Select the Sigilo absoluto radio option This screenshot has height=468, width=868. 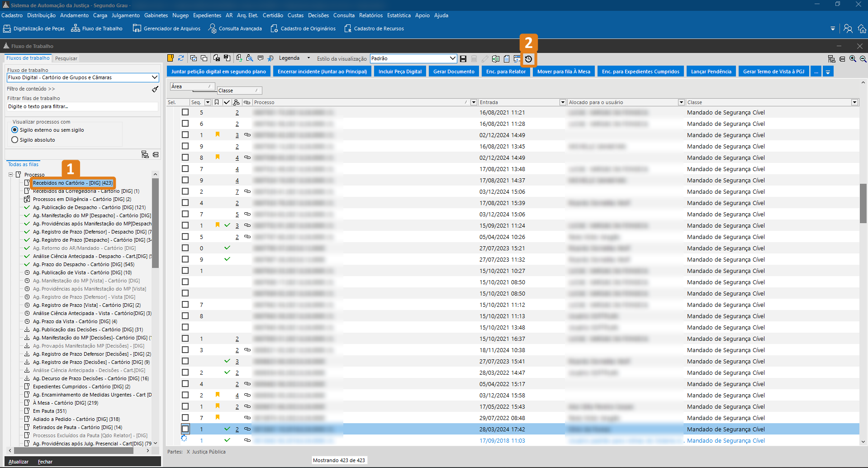click(15, 140)
